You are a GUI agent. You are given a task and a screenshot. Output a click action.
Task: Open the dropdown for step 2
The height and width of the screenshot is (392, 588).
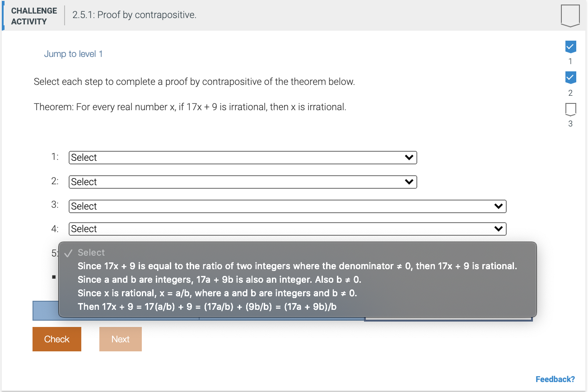coord(243,182)
